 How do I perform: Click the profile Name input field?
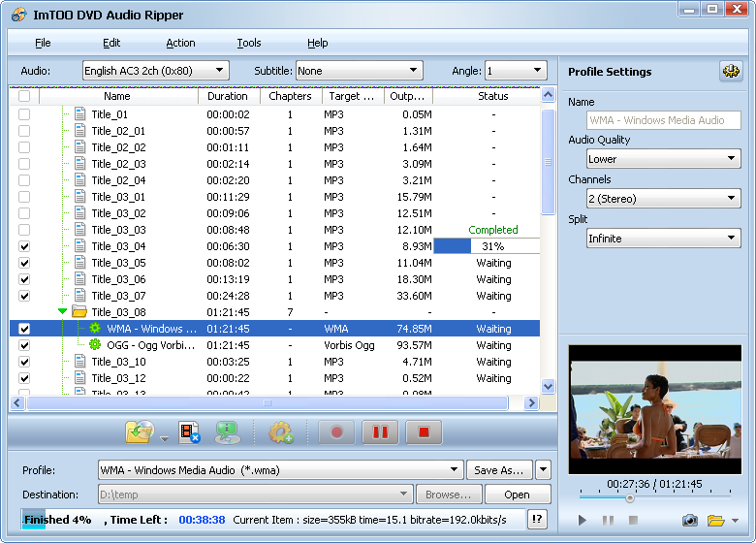[663, 120]
